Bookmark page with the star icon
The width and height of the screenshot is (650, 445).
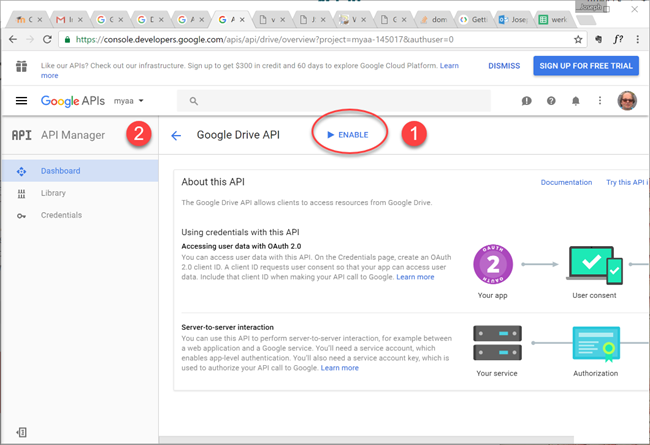[578, 39]
